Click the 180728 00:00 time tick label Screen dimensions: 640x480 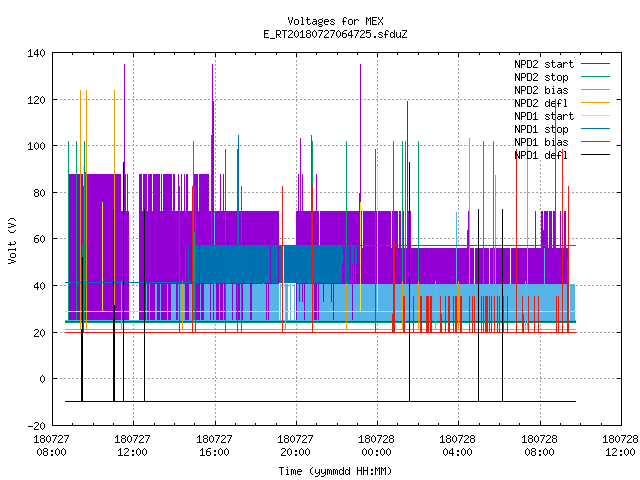click(376, 446)
